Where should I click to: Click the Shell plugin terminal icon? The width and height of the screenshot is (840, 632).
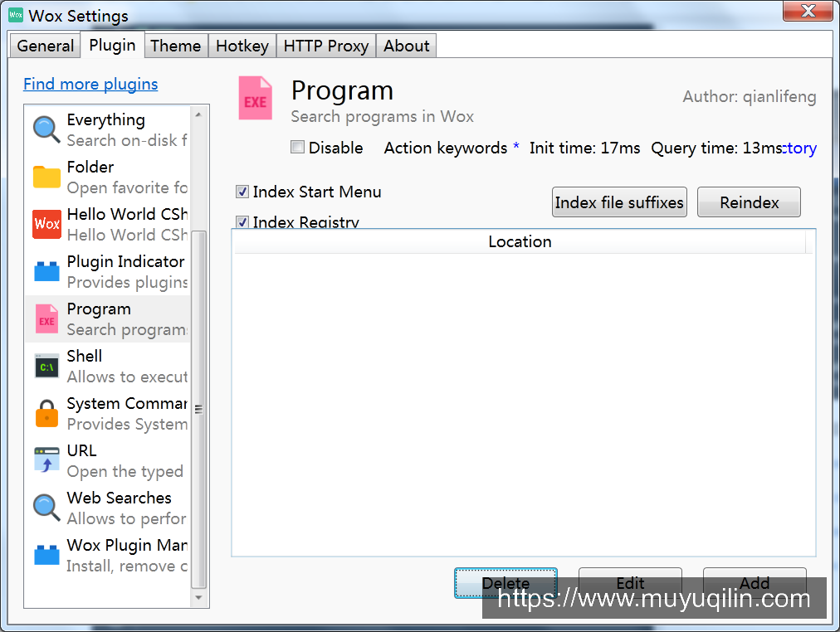click(x=46, y=366)
